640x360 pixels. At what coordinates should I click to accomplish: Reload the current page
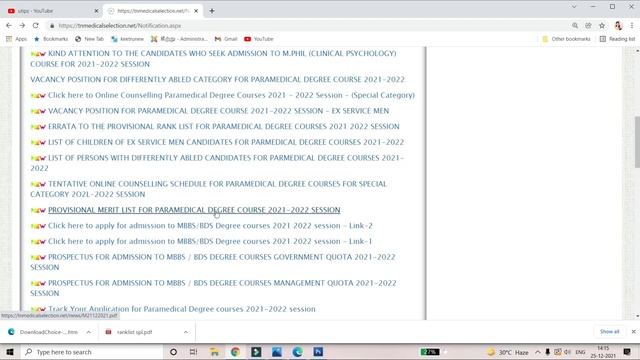[36, 25]
